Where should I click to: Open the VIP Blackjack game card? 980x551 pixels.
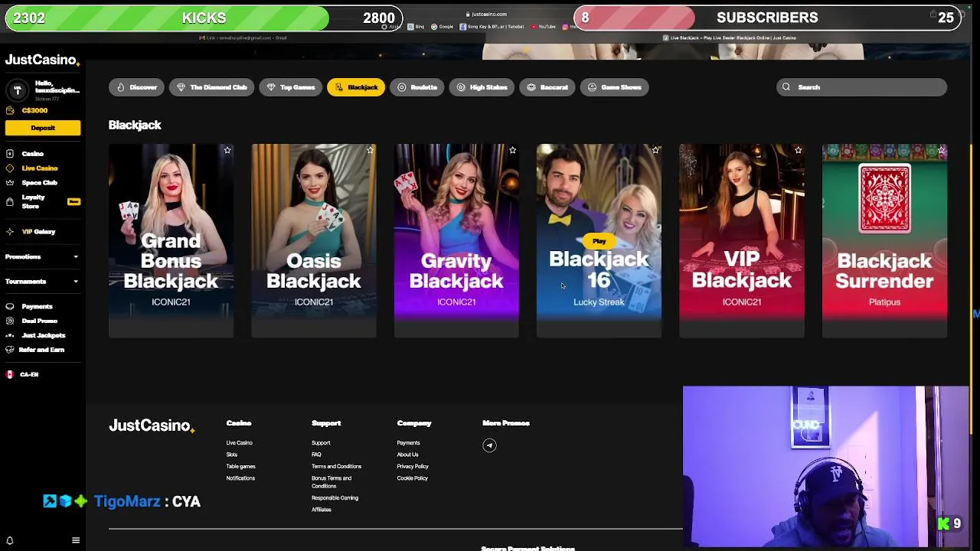742,240
